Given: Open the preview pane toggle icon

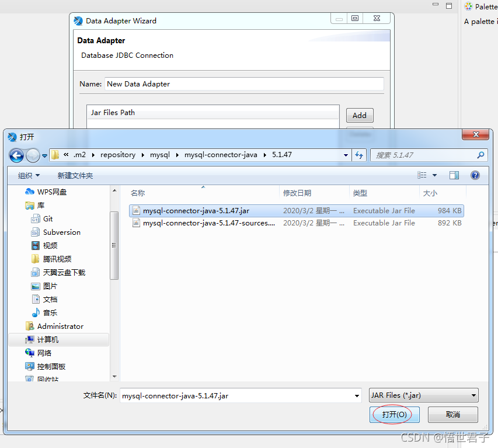Looking at the screenshot, I should click(x=454, y=175).
